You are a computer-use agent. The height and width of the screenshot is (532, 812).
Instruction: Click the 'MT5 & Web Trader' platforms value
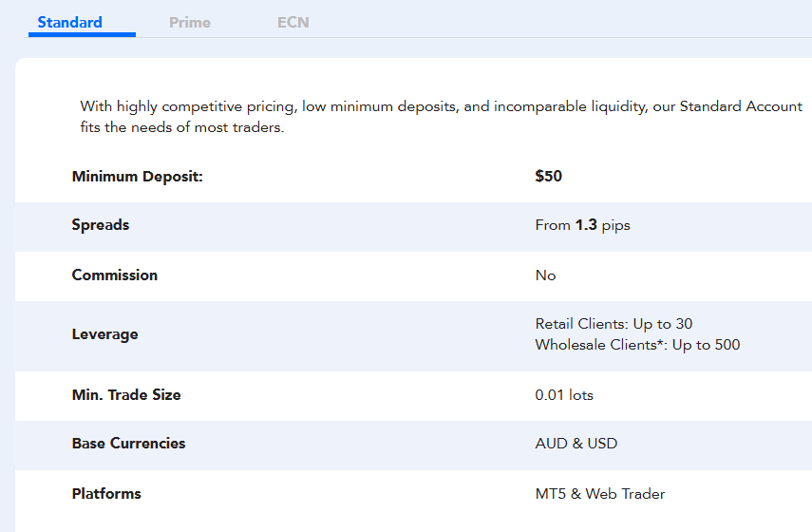(x=600, y=494)
